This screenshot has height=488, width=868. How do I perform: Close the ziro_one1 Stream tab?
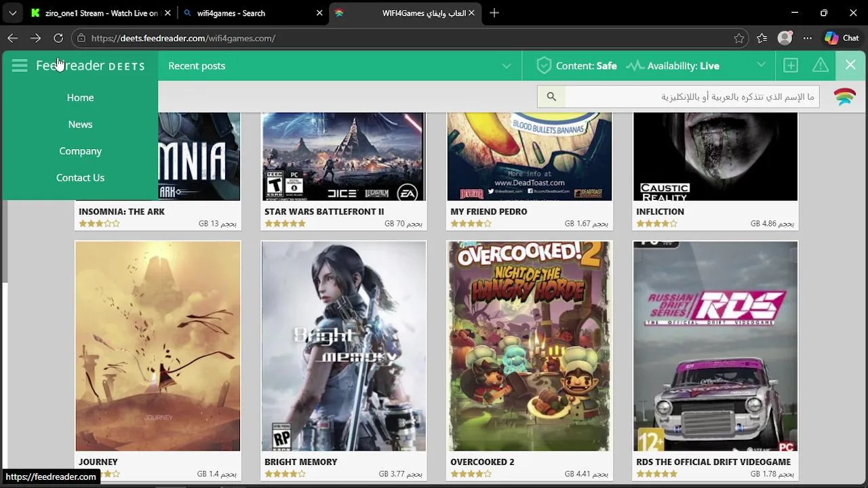point(167,13)
